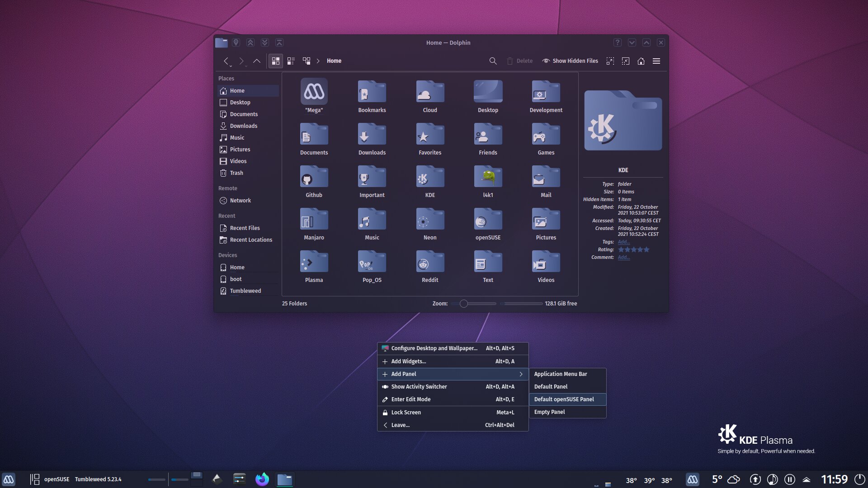The image size is (868, 488).
Task: Adjust the Zoom slider handle
Action: coord(464,304)
